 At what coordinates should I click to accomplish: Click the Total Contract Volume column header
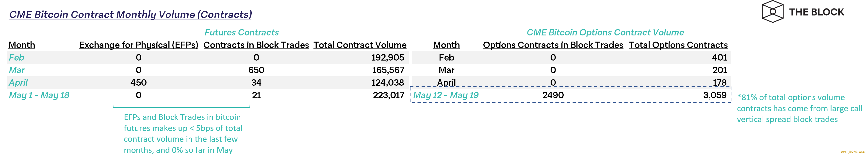(x=360, y=45)
